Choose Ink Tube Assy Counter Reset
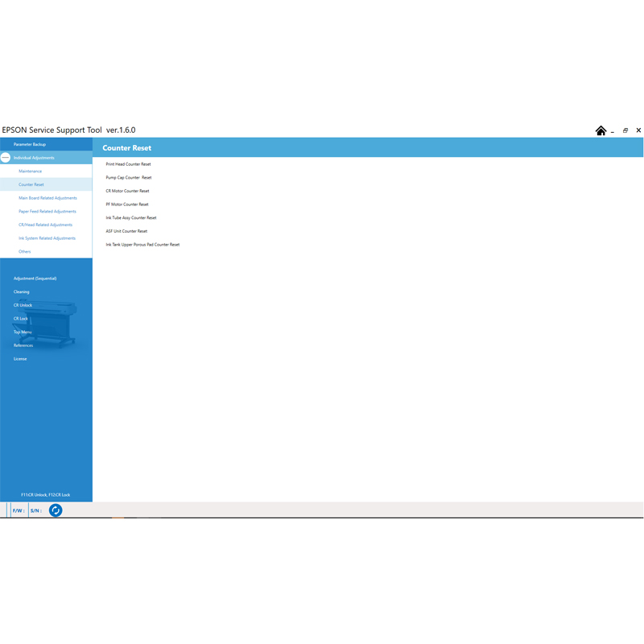The image size is (644, 644). [131, 217]
